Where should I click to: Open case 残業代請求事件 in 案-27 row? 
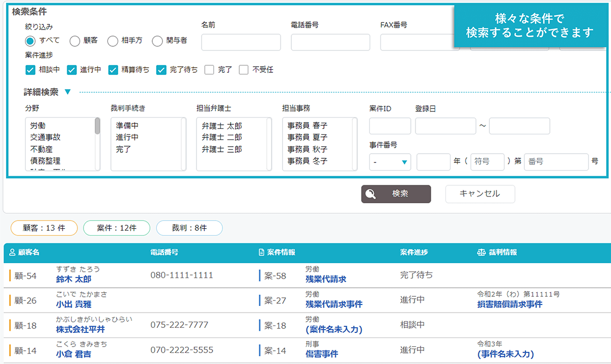pyautogui.click(x=334, y=304)
